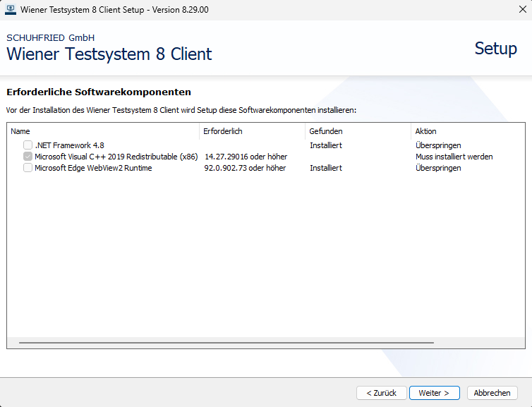Click the horizontal scrollbar of the component list
The image size is (532, 407).
click(x=226, y=343)
